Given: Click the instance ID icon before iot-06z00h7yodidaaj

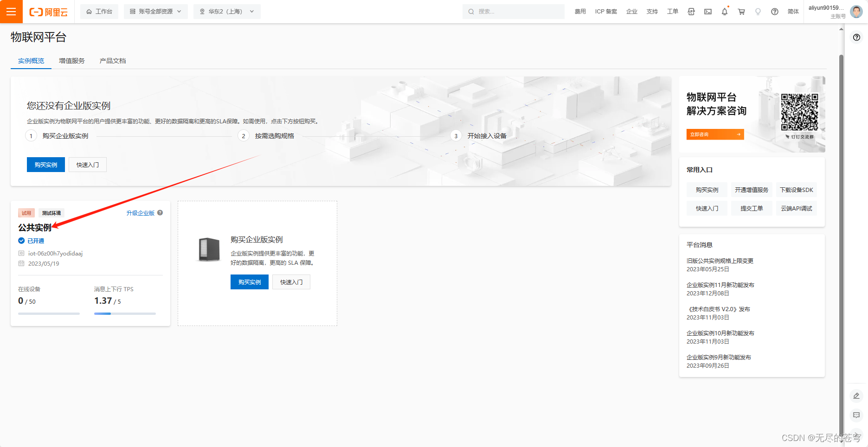Looking at the screenshot, I should pos(21,253).
